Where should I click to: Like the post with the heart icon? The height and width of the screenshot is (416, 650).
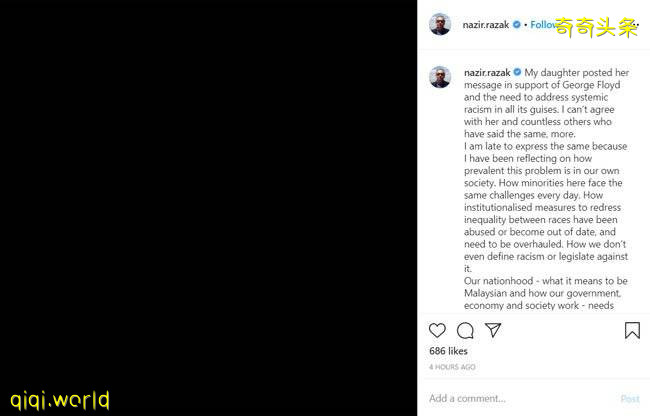tap(437, 330)
